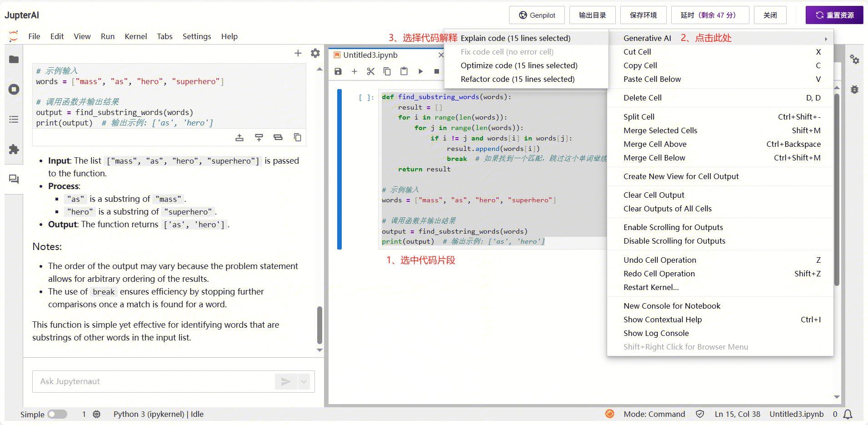Save the notebook with the disk icon

click(338, 71)
